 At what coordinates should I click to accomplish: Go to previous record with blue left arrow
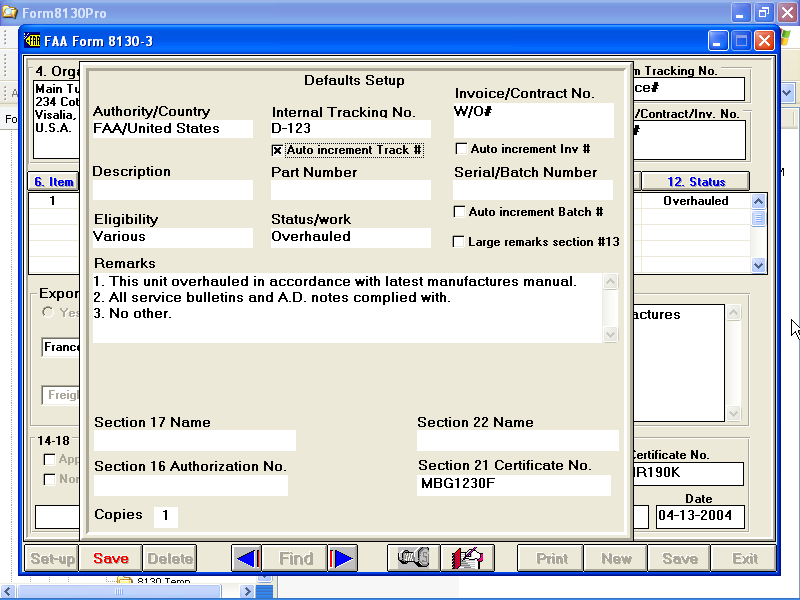click(247, 559)
